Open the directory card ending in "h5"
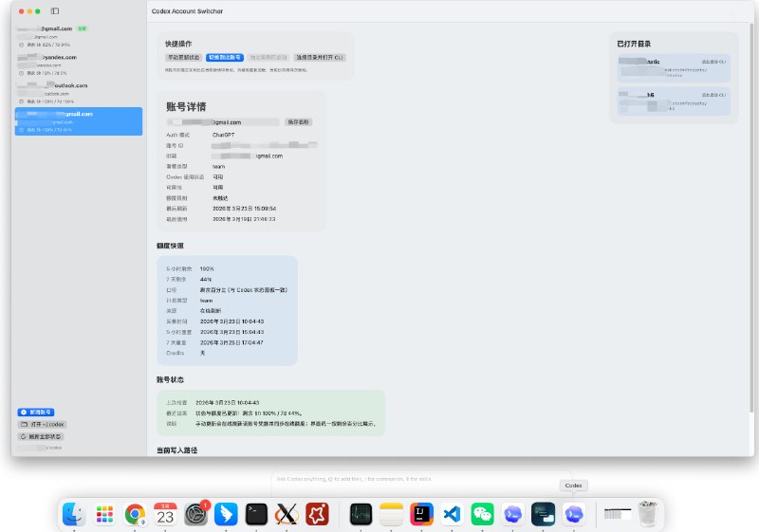The image size is (759, 532). [x=674, y=101]
